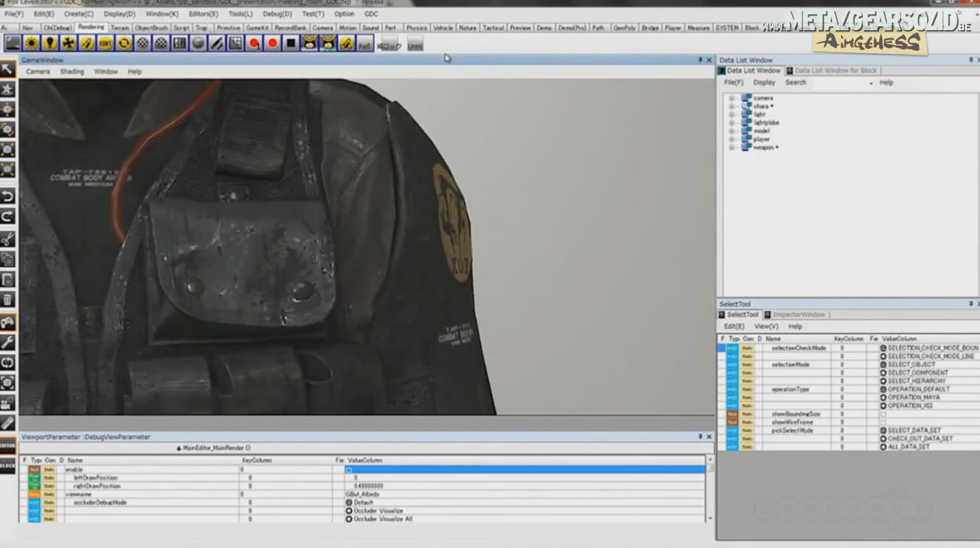Screen dimensions: 980x548
Task: Click the video camera icon in left sidebar
Action: click(8, 403)
